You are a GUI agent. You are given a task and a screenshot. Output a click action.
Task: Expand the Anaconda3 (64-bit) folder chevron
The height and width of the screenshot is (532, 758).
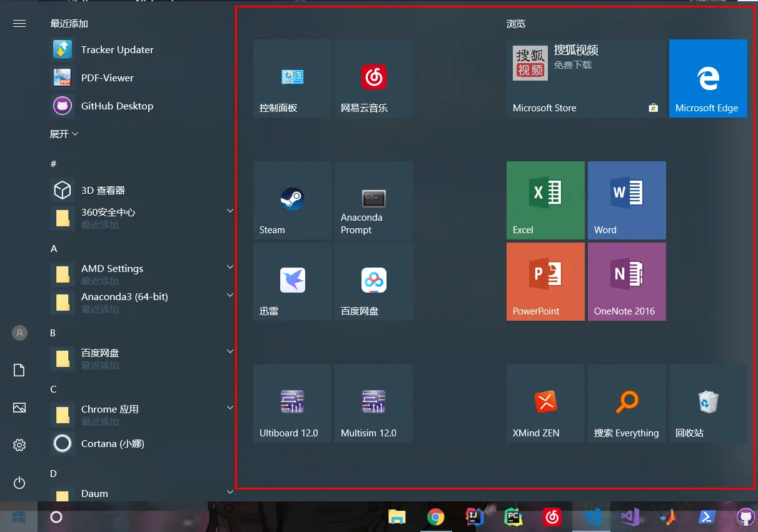230,295
